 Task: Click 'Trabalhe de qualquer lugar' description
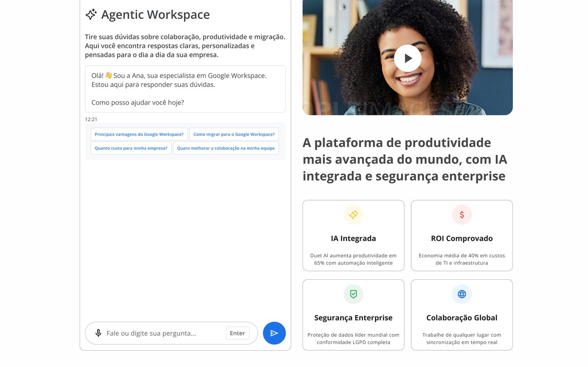pos(462,339)
